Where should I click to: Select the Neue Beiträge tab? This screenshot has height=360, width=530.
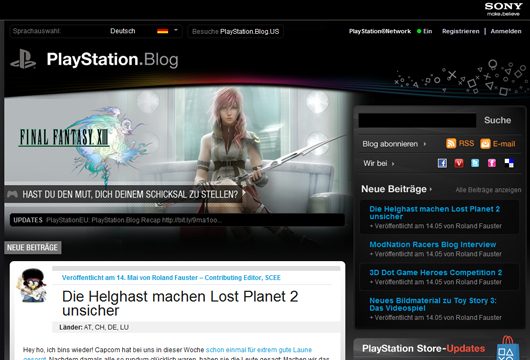(32, 247)
